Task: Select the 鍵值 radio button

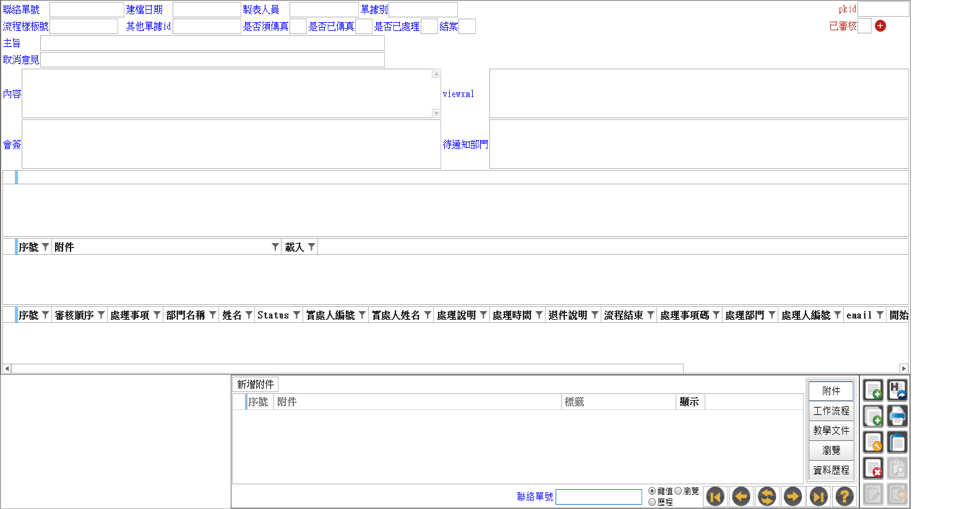Action: (x=652, y=491)
